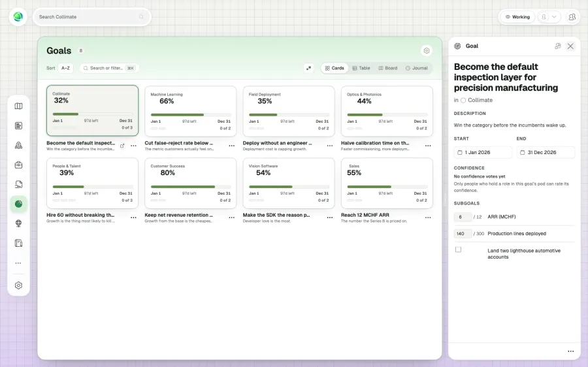Viewport: 588px width, 367px height.
Task: Open the Collimate pod link in Goal panel
Action: [477, 100]
